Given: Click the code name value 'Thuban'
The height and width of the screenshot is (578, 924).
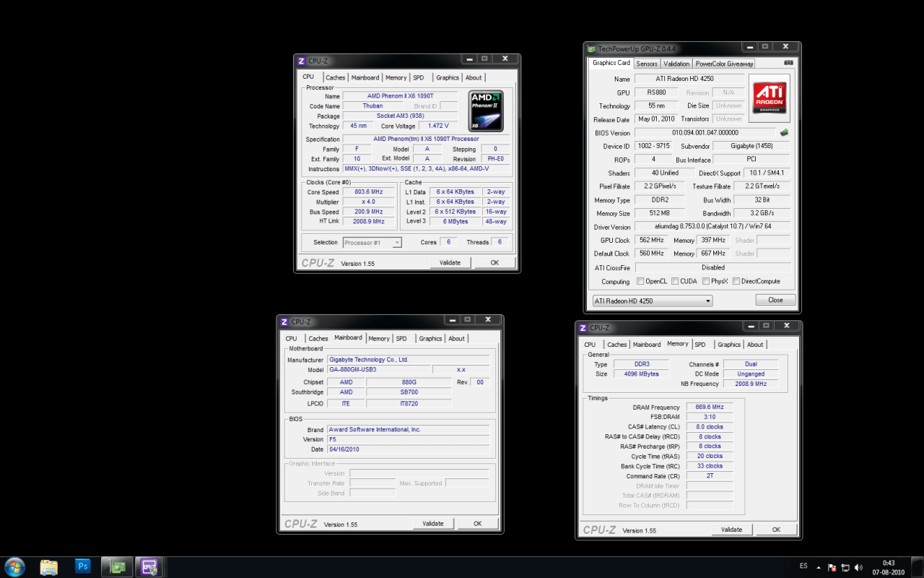Looking at the screenshot, I should (372, 106).
